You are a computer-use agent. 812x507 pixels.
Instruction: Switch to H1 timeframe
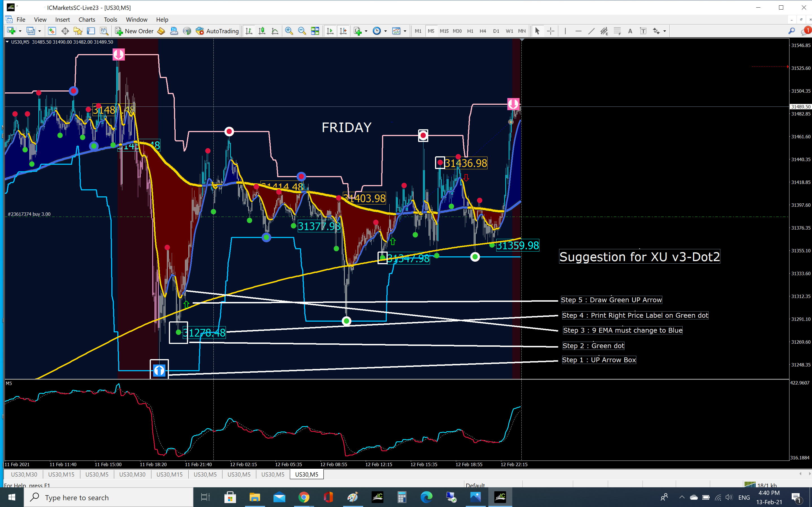click(x=470, y=31)
